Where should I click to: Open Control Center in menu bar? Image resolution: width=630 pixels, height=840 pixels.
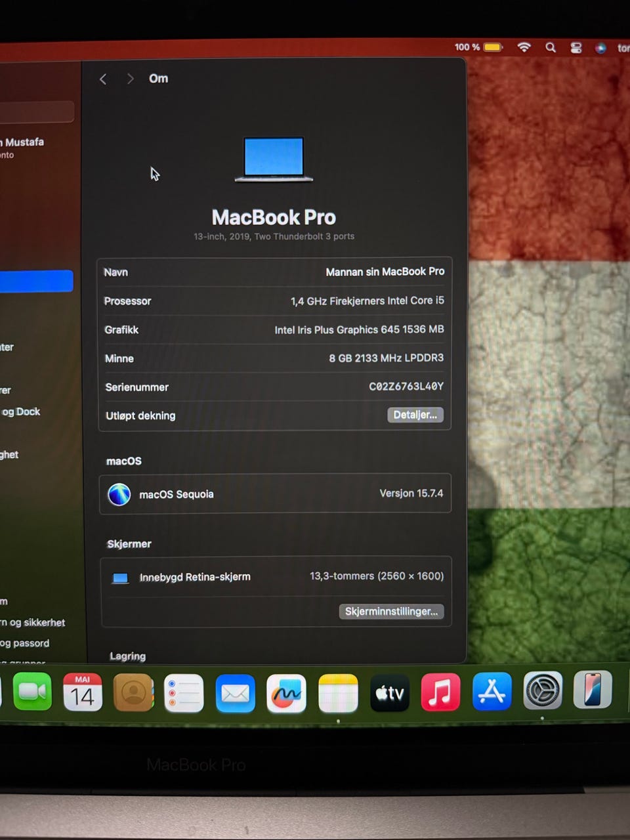click(576, 48)
